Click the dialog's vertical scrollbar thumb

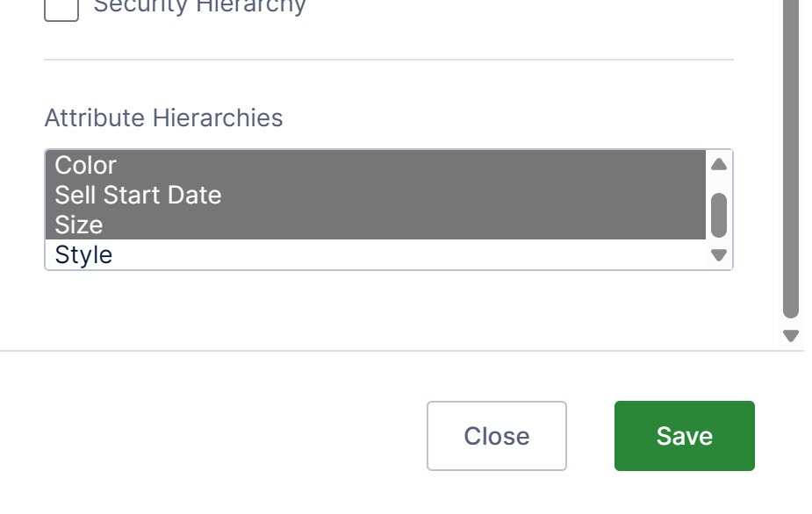(x=790, y=158)
